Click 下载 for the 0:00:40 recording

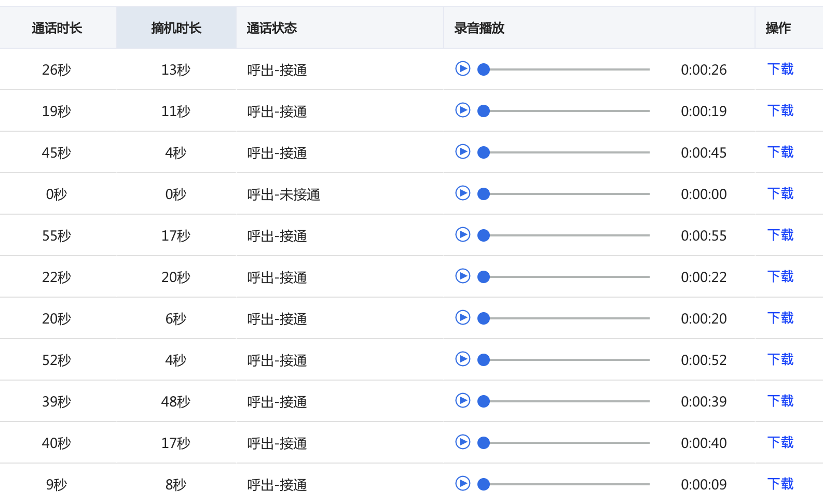(780, 442)
